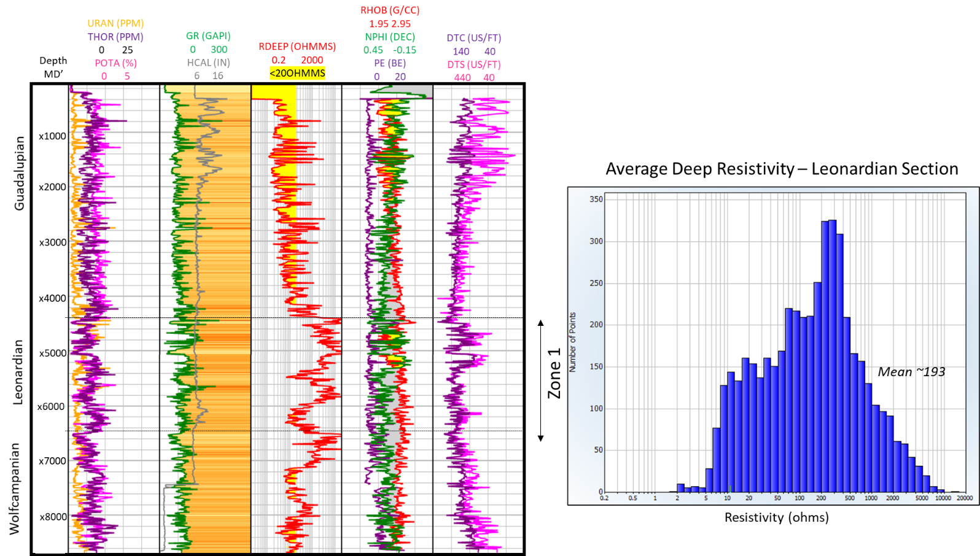Click the x2000 depth marker
980x556 pixels.
52,187
